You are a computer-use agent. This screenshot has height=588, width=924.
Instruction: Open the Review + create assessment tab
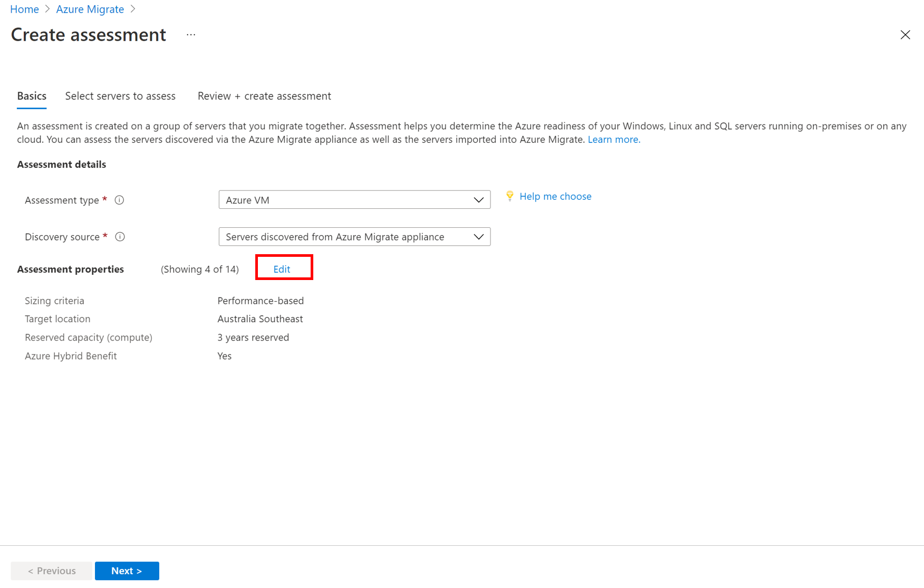click(x=264, y=96)
